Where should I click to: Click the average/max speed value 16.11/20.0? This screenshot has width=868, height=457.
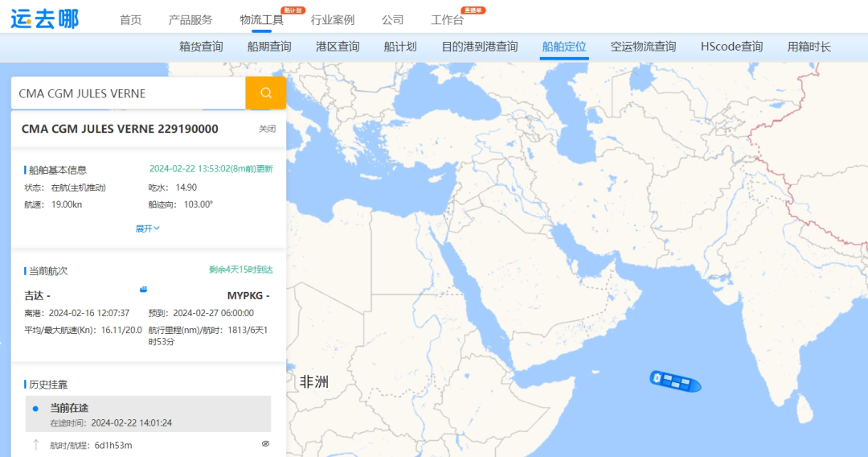click(121, 330)
